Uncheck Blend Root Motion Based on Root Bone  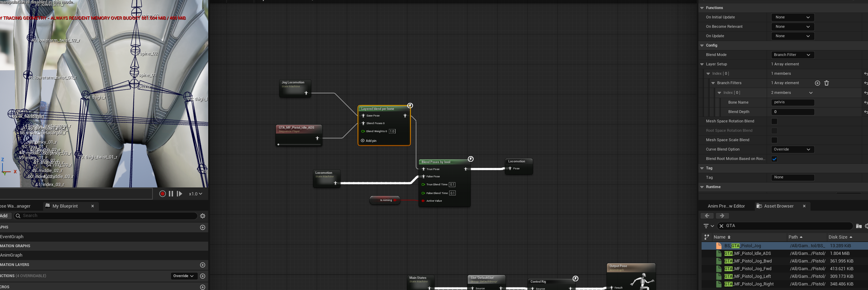click(x=774, y=159)
